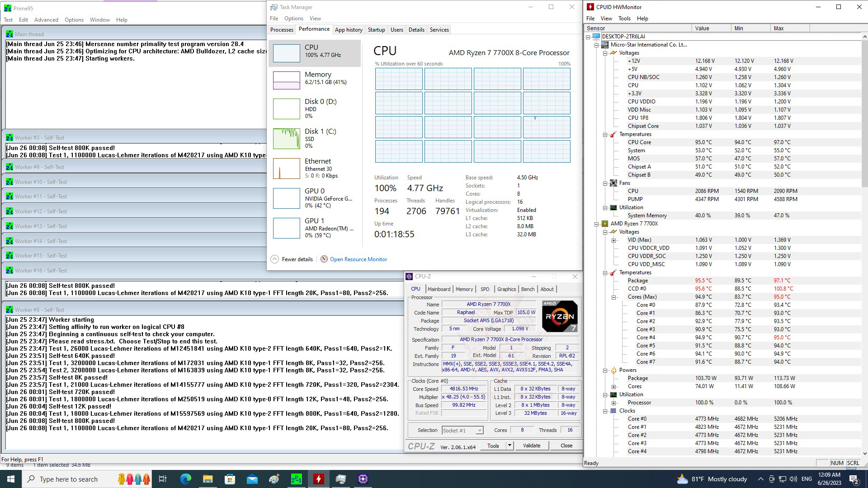Click the Prime95 icon in the taskbar
This screenshot has height=488, width=868.
pos(297,479)
